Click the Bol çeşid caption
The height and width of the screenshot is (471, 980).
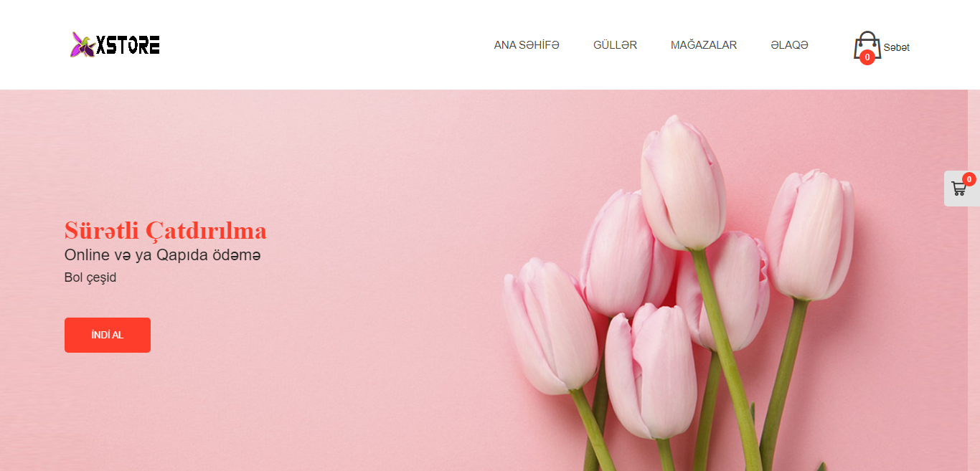(x=90, y=278)
